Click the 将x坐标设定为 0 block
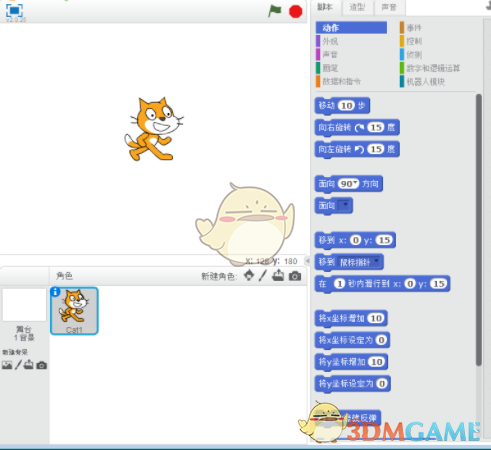 coord(352,340)
